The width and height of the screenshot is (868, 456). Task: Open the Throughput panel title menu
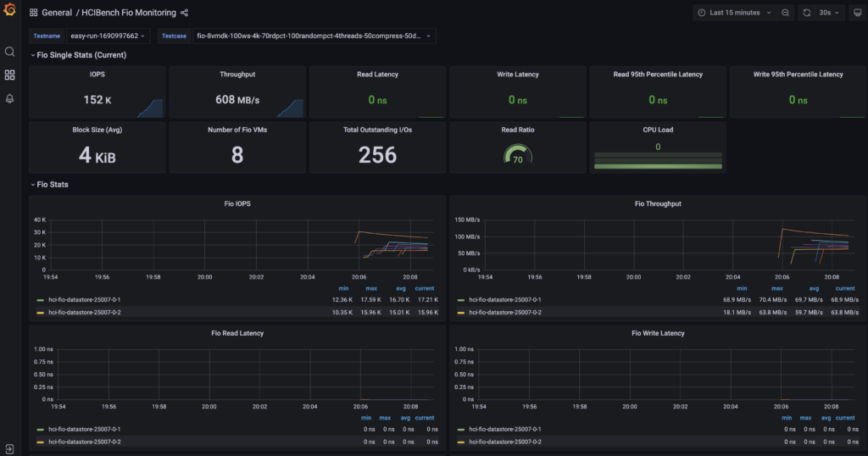click(237, 74)
